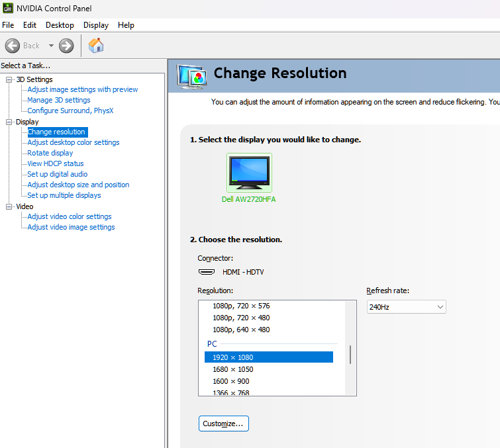The width and height of the screenshot is (500, 448).
Task: Open the Desktop menu
Action: (x=60, y=25)
